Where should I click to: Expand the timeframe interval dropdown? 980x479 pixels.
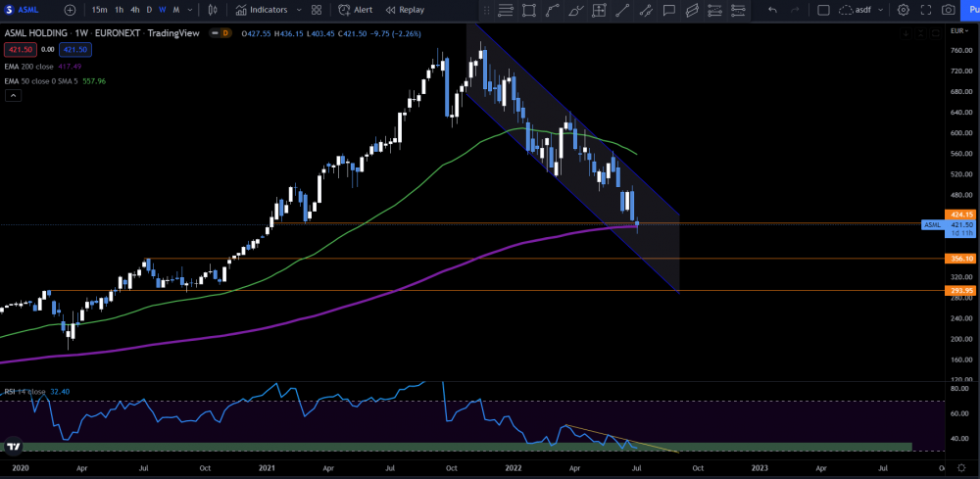pyautogui.click(x=188, y=10)
